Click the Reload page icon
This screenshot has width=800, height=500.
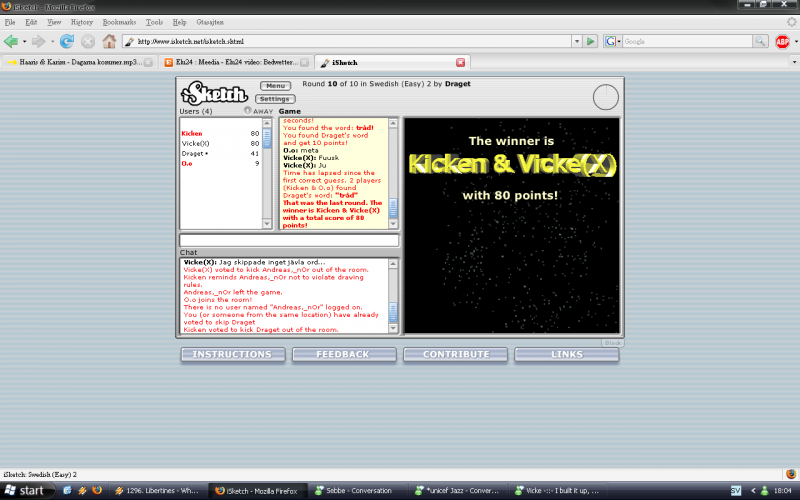(x=67, y=41)
